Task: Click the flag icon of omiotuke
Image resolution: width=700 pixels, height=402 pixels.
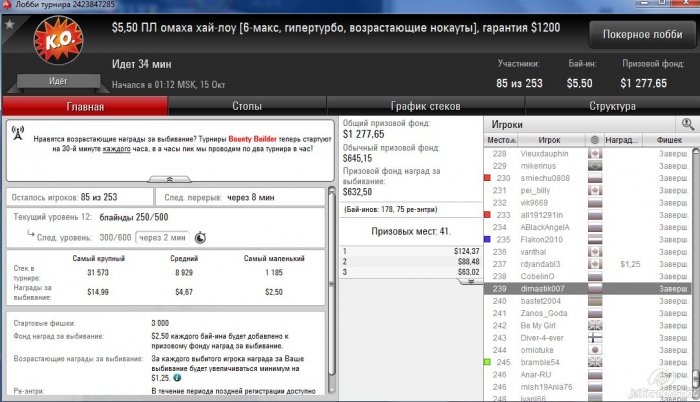Action: (x=595, y=350)
